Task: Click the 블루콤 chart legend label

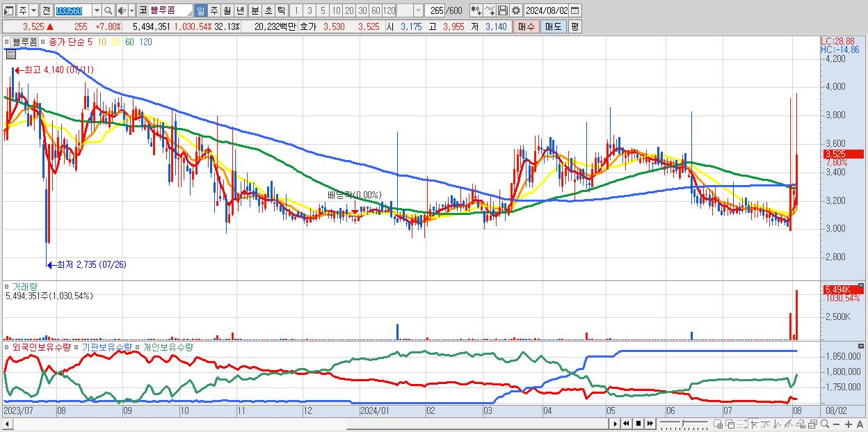Action: pyautogui.click(x=25, y=42)
